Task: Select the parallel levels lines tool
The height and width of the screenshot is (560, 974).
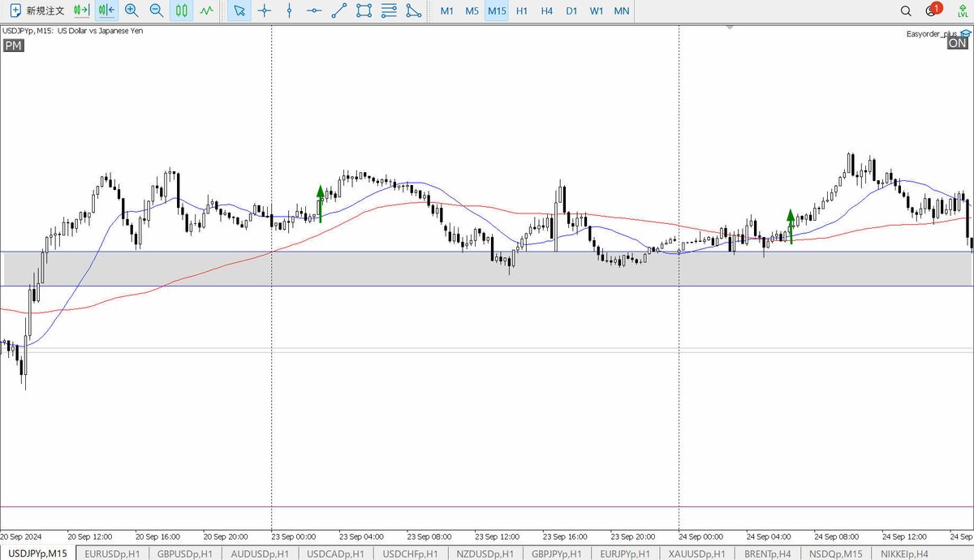Action: pos(390,11)
